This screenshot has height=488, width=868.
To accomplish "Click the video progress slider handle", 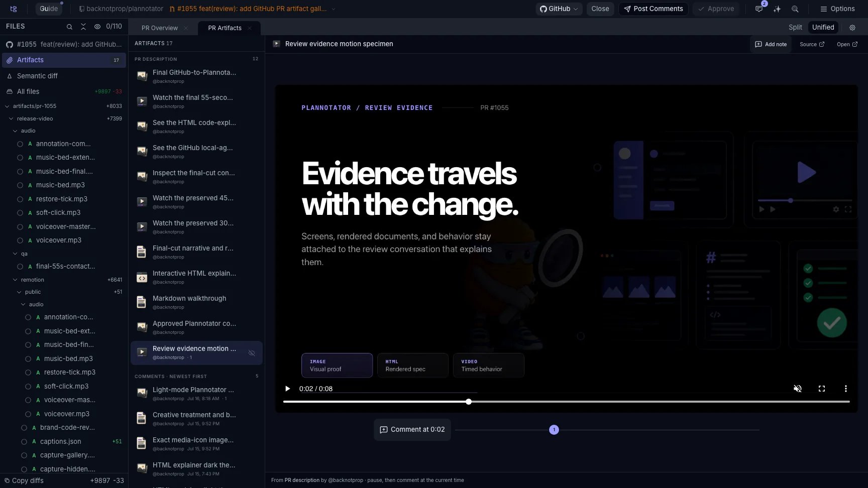I will pos(469,402).
